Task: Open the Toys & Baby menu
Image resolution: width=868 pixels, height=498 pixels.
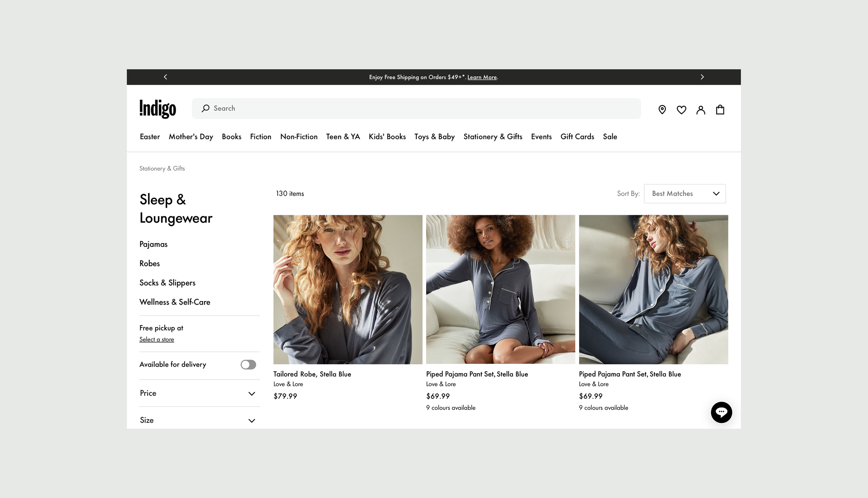Action: 434,137
